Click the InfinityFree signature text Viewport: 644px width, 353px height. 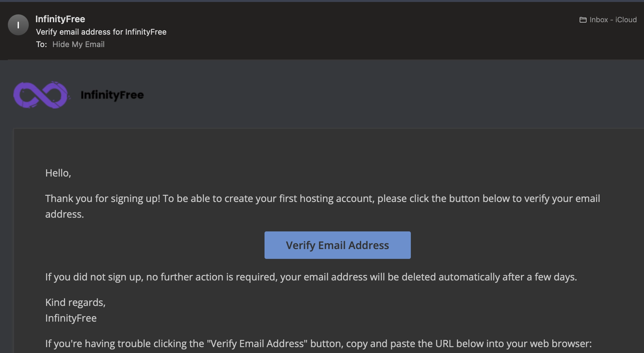click(x=71, y=318)
